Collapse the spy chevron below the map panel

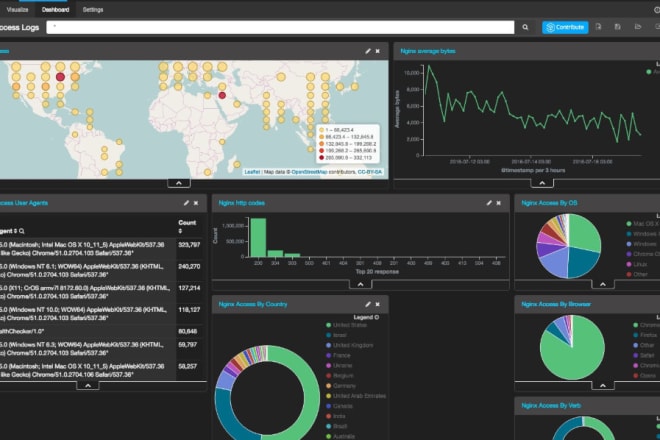179,183
